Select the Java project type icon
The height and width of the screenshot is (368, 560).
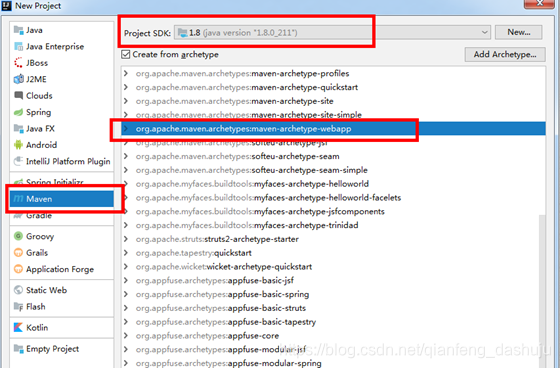tap(18, 30)
